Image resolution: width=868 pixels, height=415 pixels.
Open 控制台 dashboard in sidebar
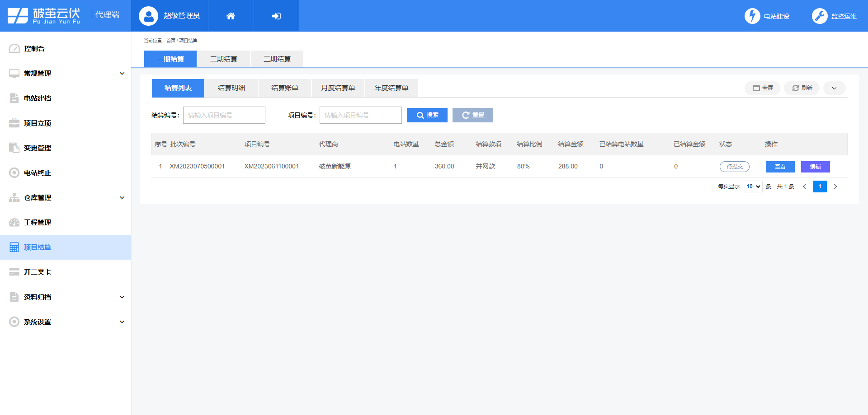34,48
